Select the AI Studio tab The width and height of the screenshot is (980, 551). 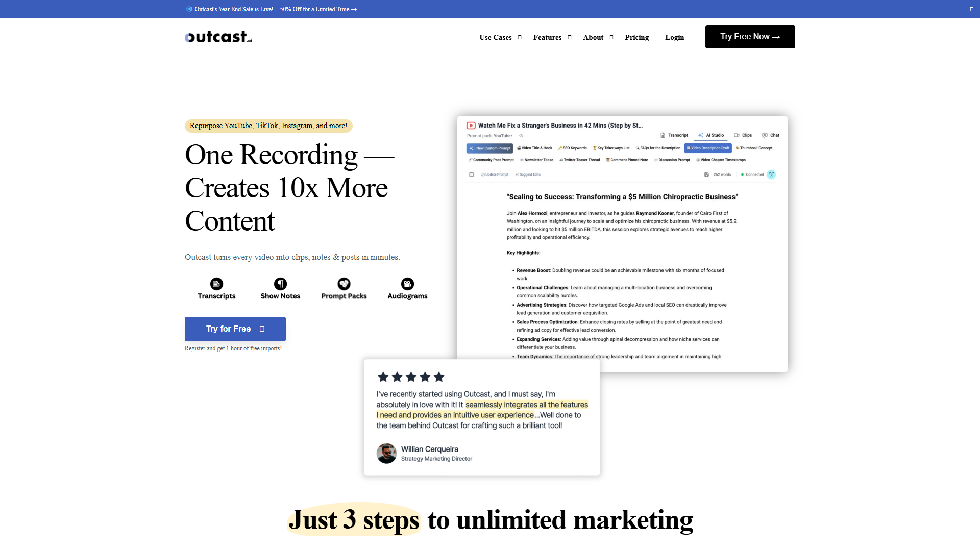pyautogui.click(x=711, y=135)
